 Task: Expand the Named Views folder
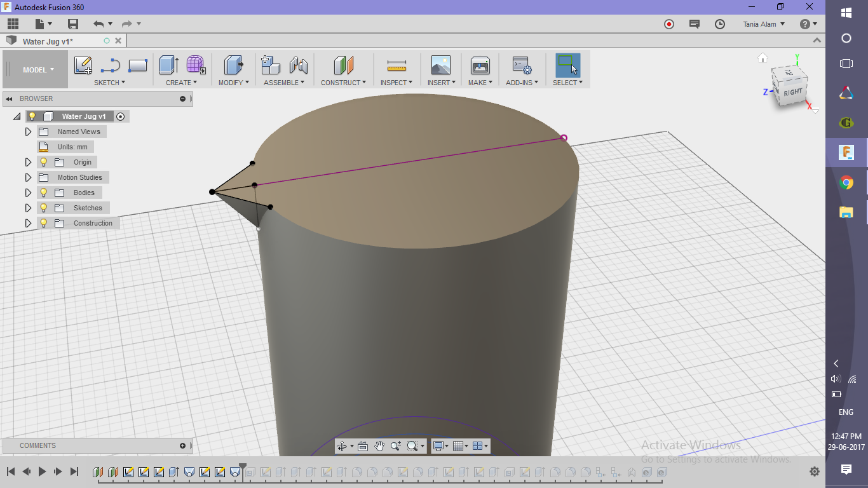[x=28, y=132]
